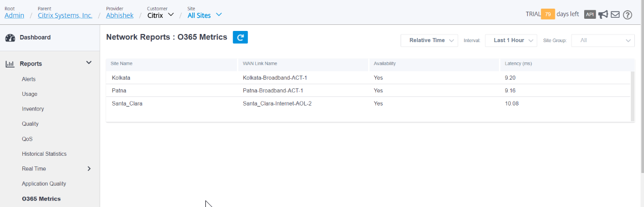Follow the Citrix Systems, Inc. parent link
644x207 pixels.
tap(65, 15)
